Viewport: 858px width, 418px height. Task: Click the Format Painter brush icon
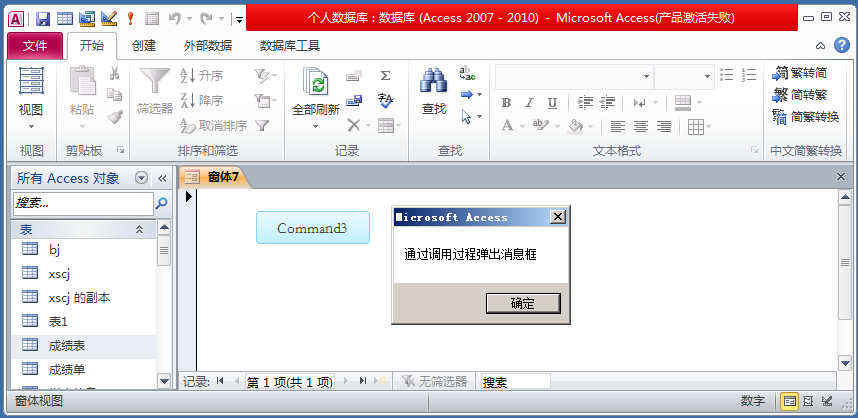(115, 117)
